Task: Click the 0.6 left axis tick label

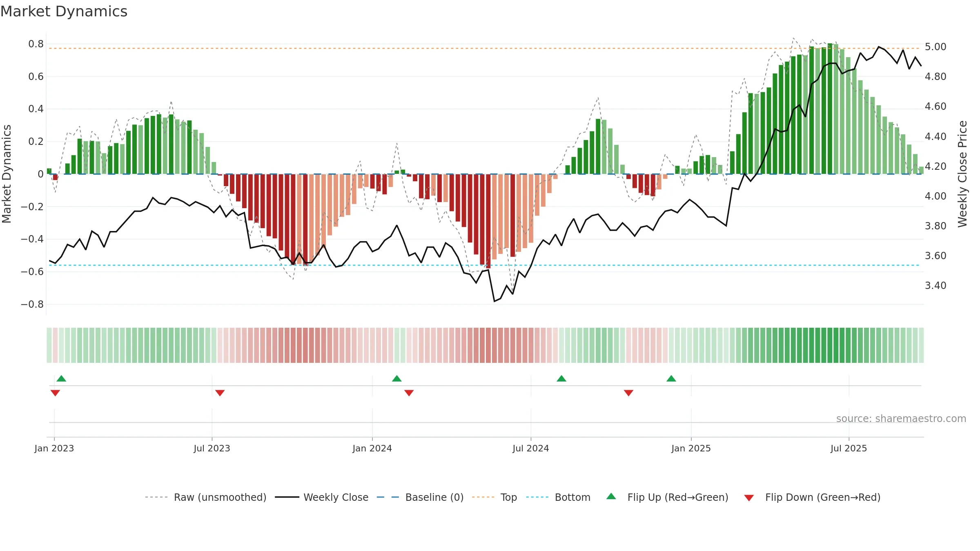Action: point(36,76)
